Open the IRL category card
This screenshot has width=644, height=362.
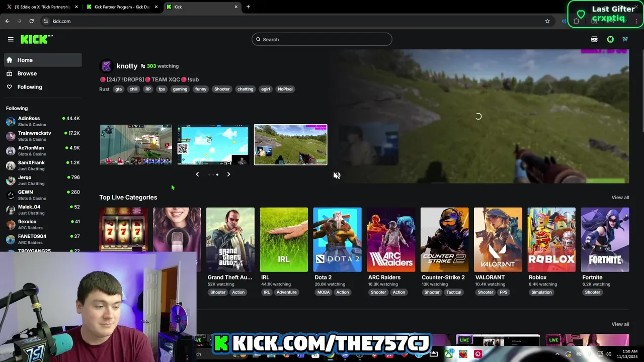click(x=284, y=240)
